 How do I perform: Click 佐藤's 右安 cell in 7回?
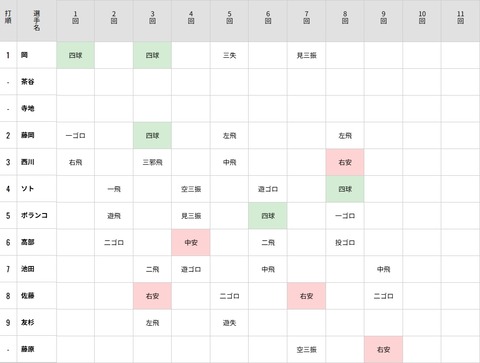(306, 296)
